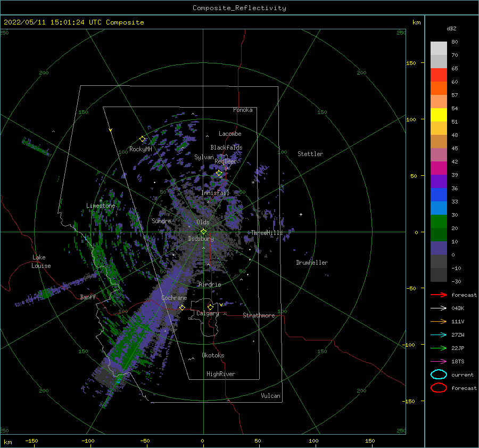The height and width of the screenshot is (448, 479).
Task: Select the orange 111V arrow icon
Action: [439, 321]
